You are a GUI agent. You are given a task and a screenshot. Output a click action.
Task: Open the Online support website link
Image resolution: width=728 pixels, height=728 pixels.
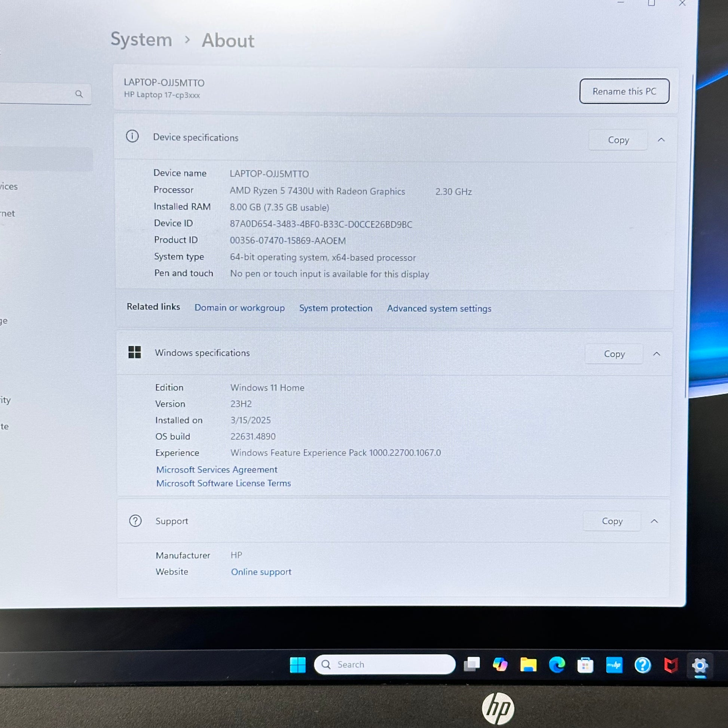pos(261,572)
